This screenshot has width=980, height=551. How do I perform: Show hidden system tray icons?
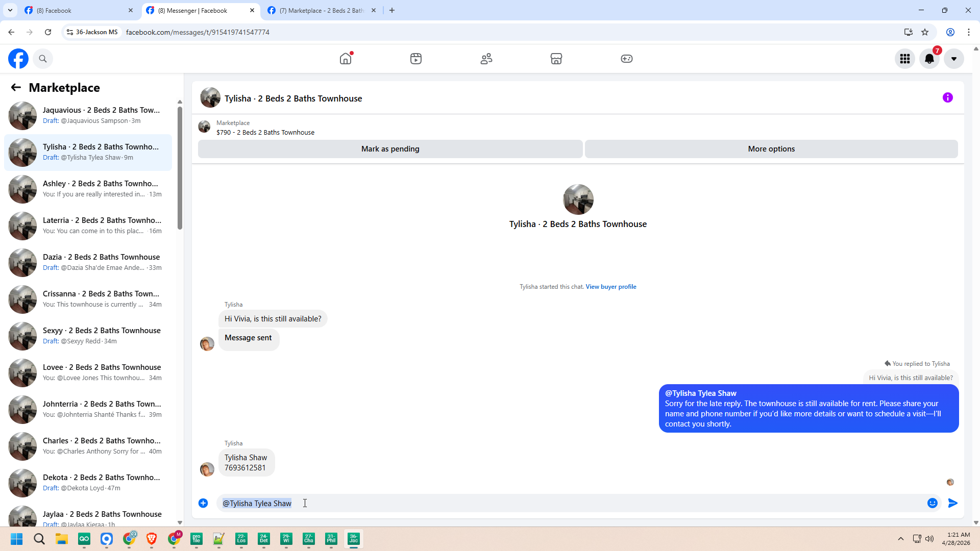coord(901,539)
